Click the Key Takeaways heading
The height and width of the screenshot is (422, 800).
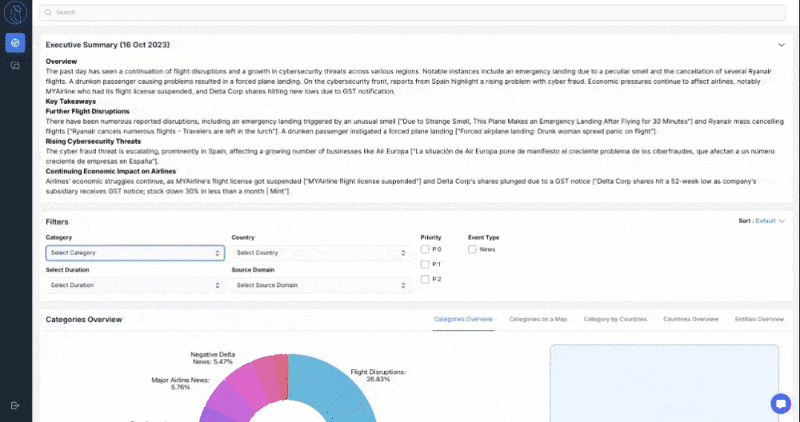pyautogui.click(x=70, y=102)
